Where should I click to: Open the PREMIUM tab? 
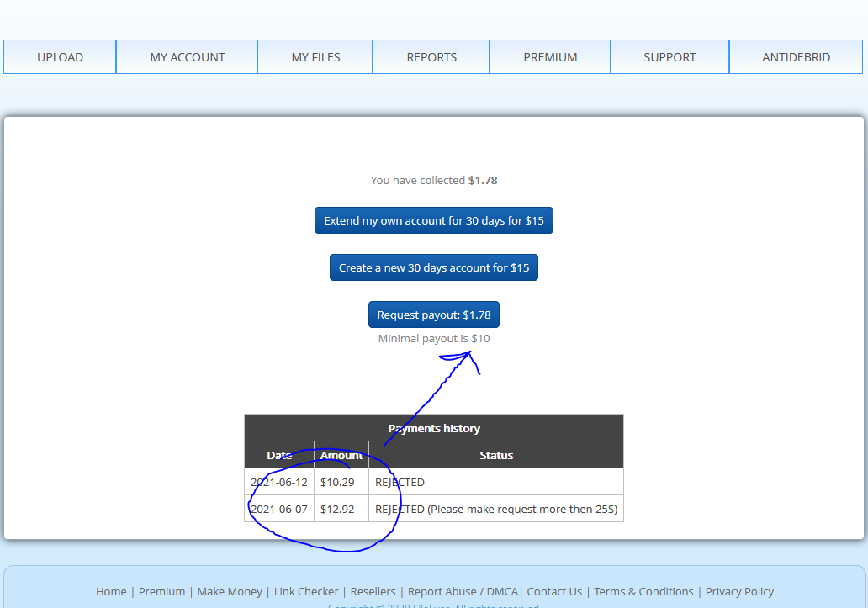550,57
